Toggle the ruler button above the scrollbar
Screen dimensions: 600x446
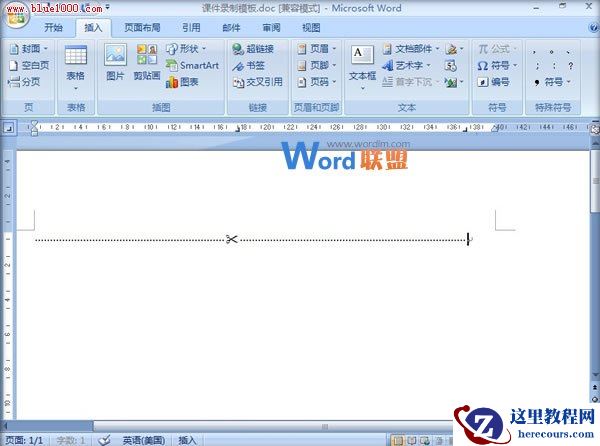point(595,130)
